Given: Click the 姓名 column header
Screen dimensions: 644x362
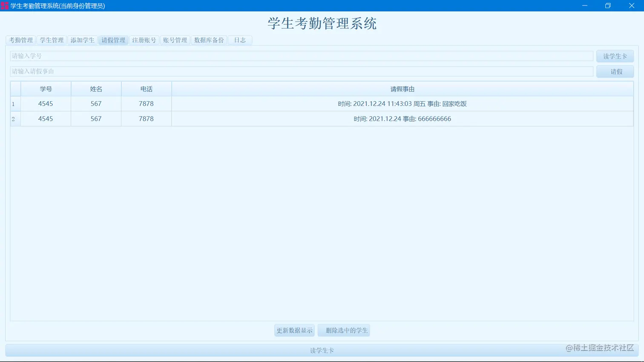Looking at the screenshot, I should click(96, 89).
